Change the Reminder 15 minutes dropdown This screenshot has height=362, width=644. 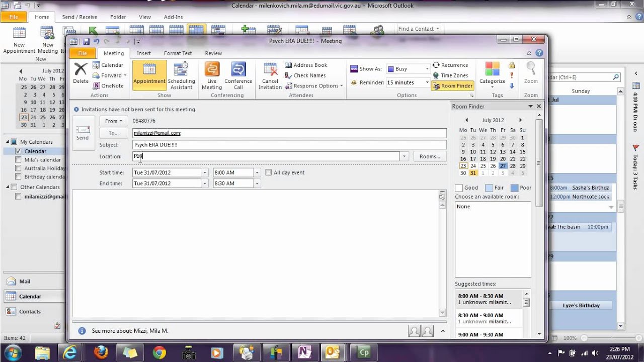pyautogui.click(x=427, y=82)
